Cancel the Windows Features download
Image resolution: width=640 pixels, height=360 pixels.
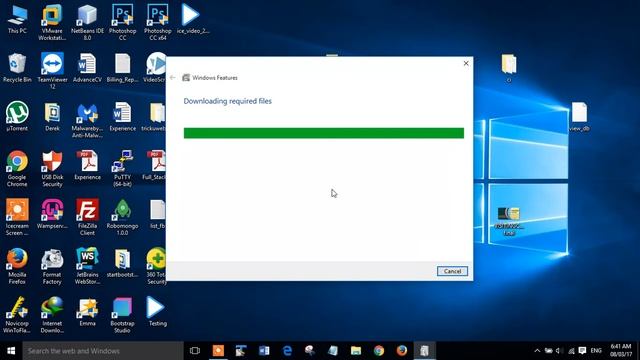click(452, 271)
